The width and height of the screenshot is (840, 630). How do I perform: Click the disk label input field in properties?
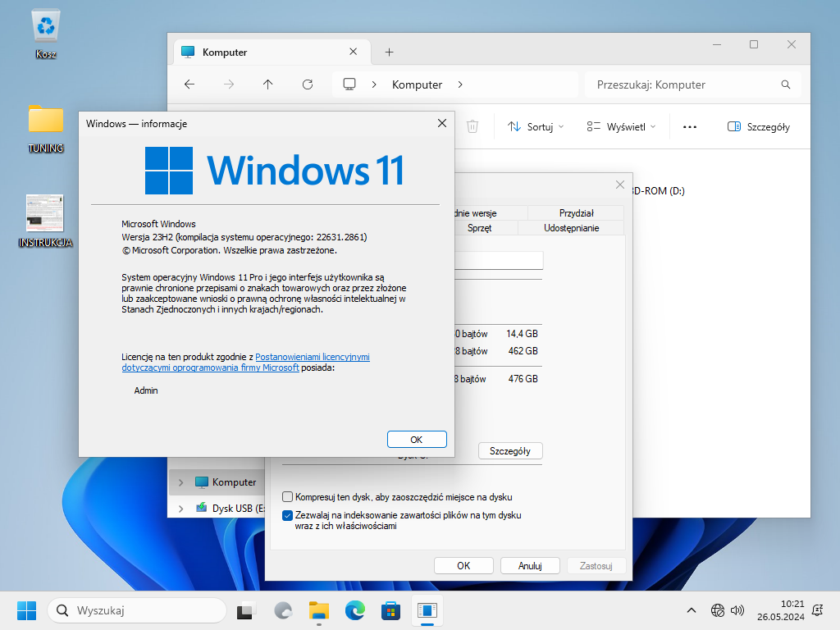pos(499,260)
